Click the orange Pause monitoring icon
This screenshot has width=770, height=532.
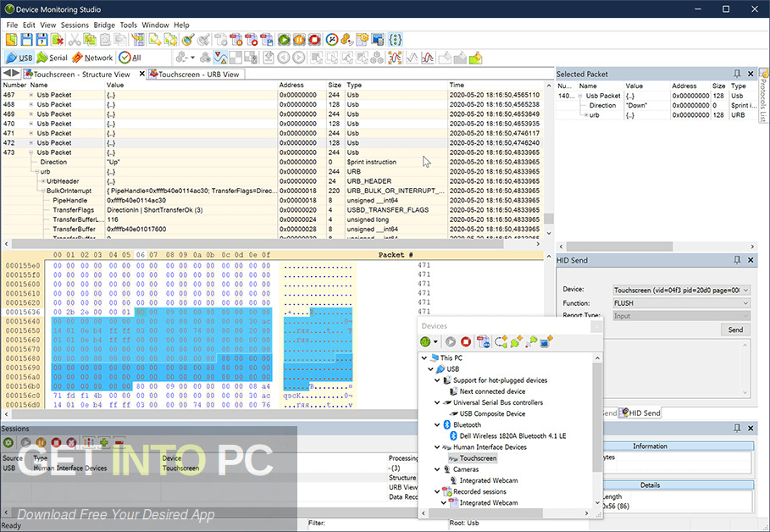[x=299, y=40]
